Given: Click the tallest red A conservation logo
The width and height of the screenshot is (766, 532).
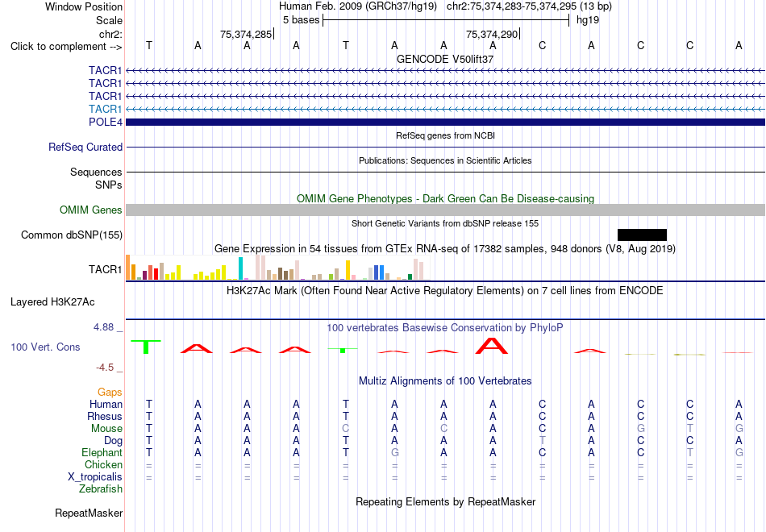Looking at the screenshot, I should [x=492, y=345].
